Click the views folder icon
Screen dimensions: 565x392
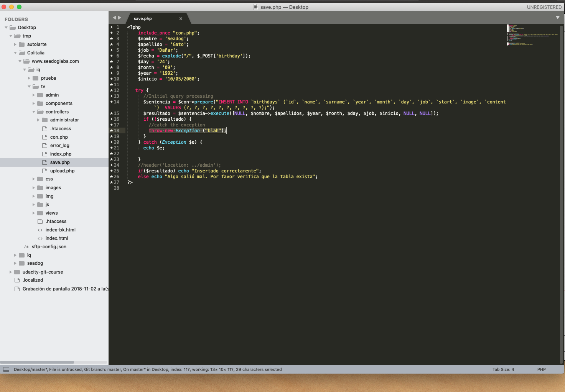(40, 213)
